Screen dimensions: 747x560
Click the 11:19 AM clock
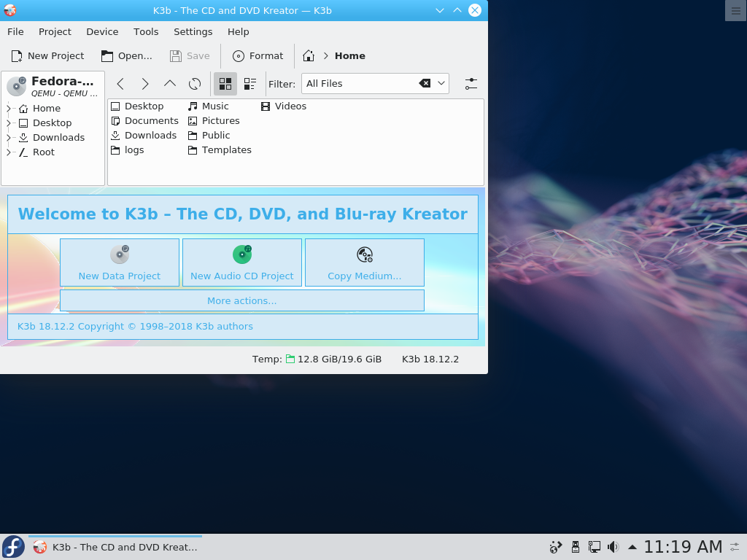[x=683, y=547]
